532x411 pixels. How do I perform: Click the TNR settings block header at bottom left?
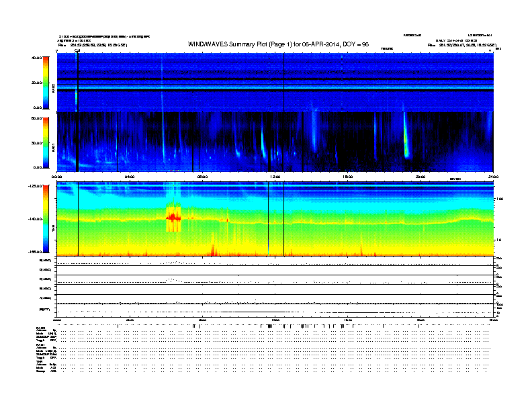tap(39, 361)
